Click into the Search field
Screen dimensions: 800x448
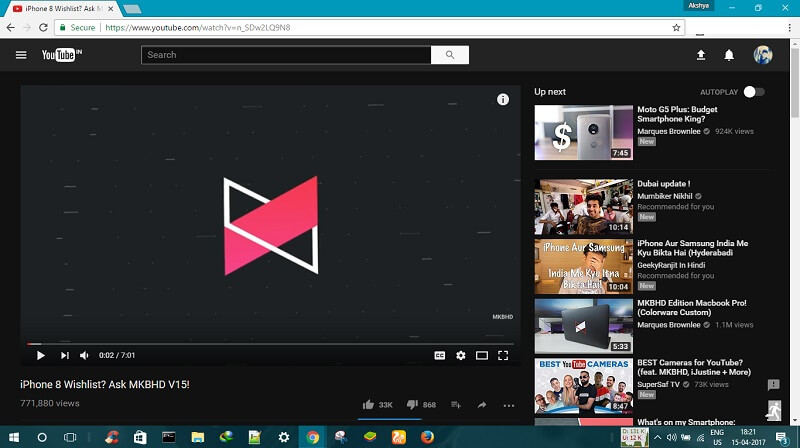pos(286,55)
